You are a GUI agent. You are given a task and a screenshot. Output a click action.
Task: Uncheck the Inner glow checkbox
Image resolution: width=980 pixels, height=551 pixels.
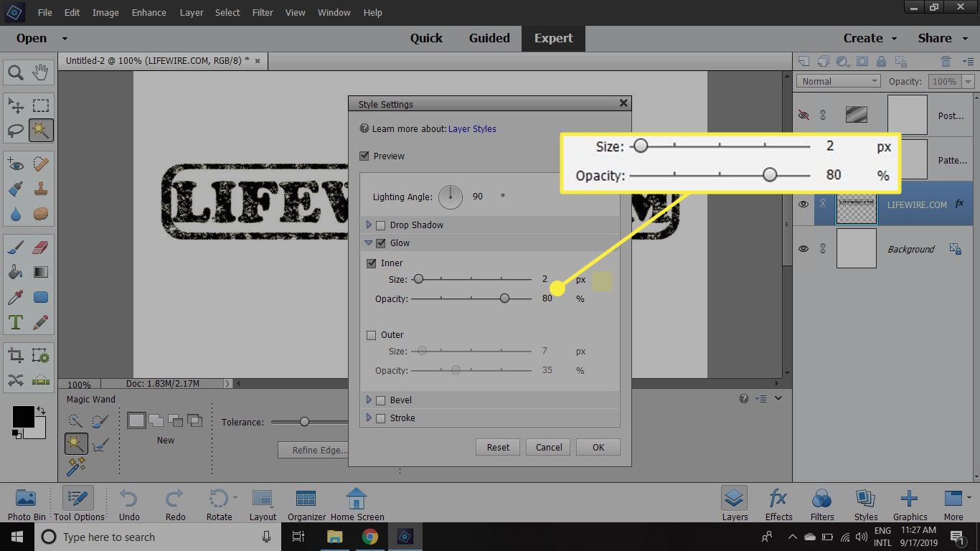pyautogui.click(x=372, y=263)
